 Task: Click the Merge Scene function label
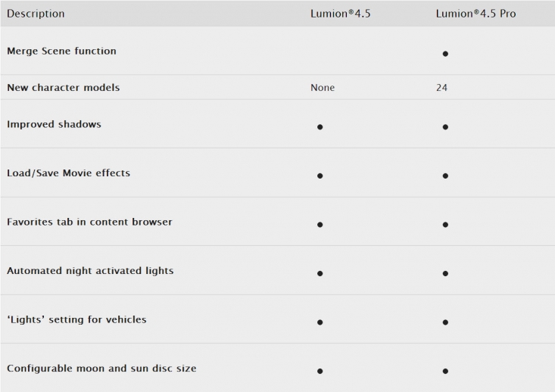click(x=61, y=51)
